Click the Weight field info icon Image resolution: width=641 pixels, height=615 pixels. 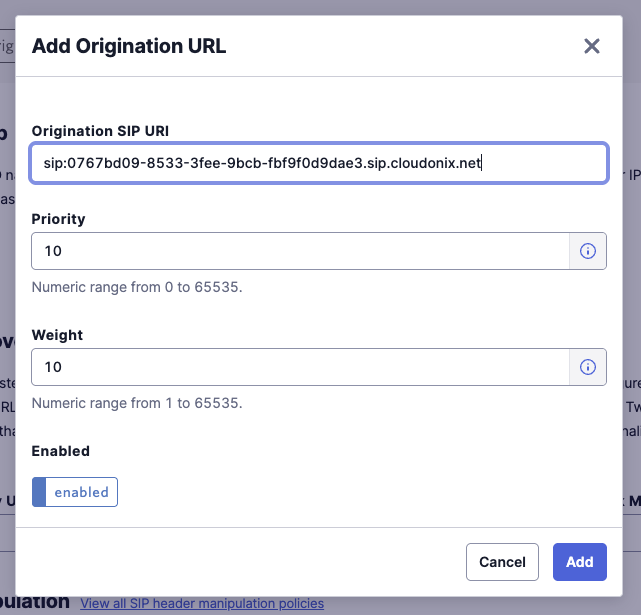pyautogui.click(x=588, y=367)
